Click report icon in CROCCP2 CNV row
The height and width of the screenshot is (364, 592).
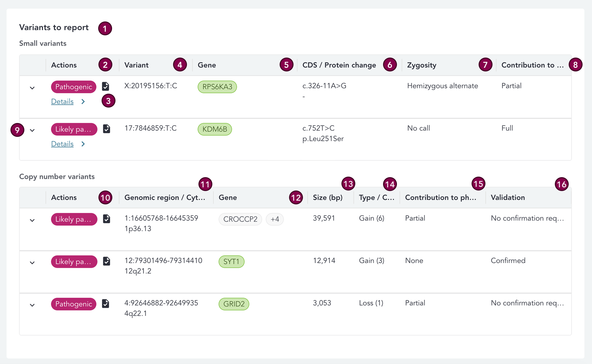[107, 219]
